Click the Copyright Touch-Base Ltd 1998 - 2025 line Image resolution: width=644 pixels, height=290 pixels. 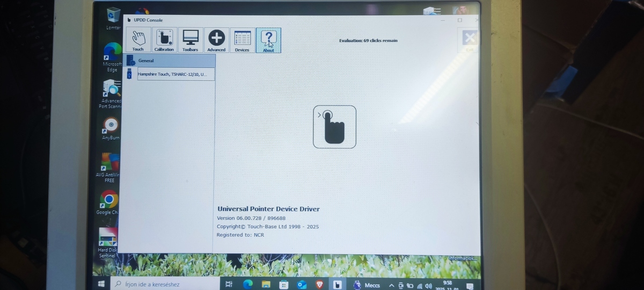pos(268,227)
